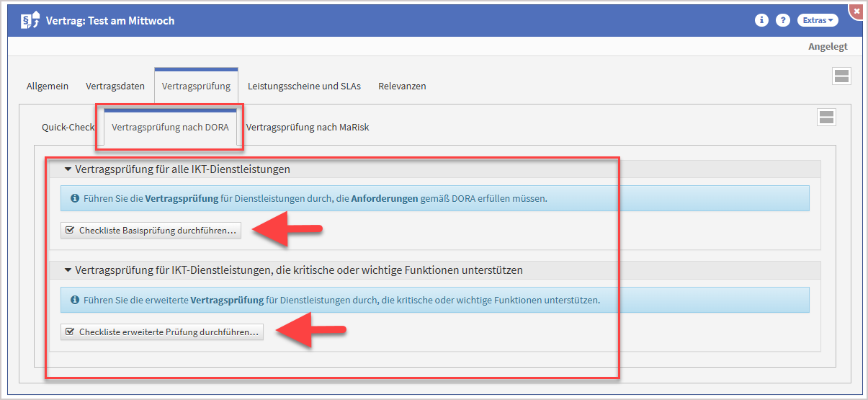Screen dimensions: 868x400
Task: Click info icon in the erweiterte Vertragsprüfung notice
Action: click(75, 299)
